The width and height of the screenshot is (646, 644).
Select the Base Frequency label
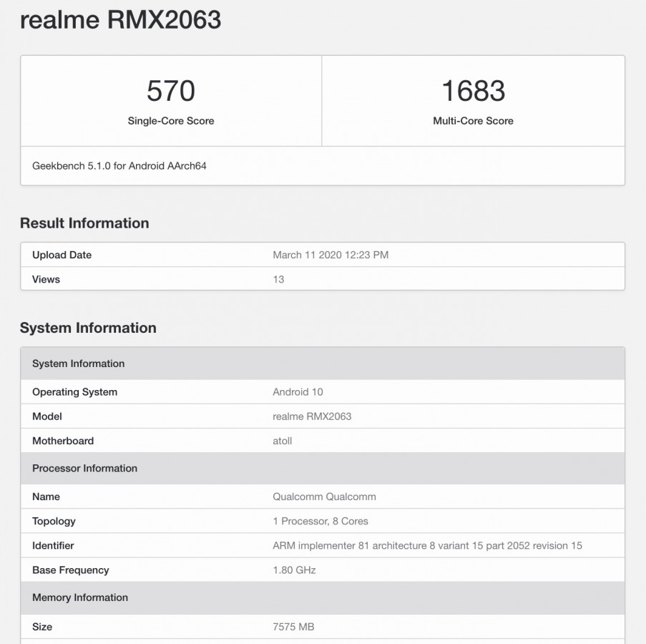70,570
